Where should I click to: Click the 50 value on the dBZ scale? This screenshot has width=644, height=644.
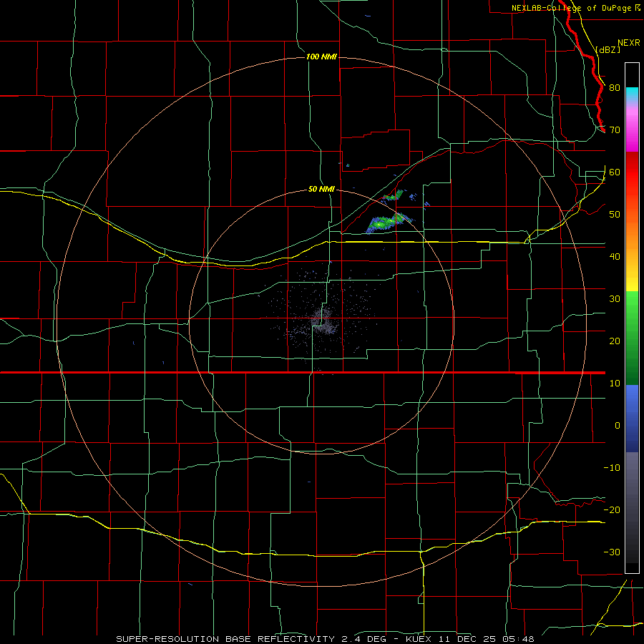(615, 215)
